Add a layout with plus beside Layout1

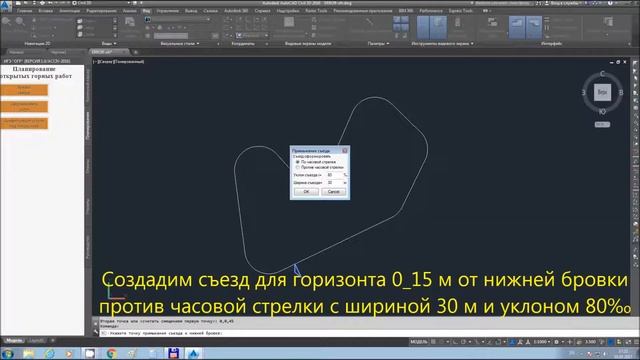pos(53,340)
